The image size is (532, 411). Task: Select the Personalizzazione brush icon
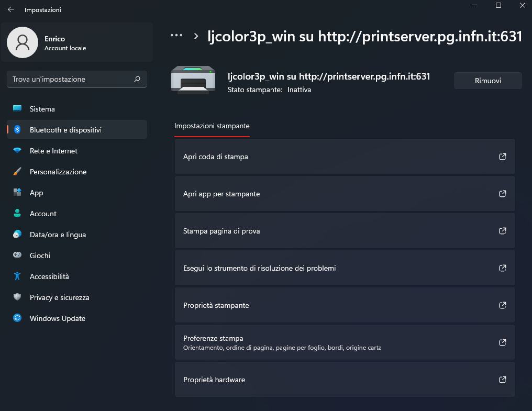coord(17,172)
